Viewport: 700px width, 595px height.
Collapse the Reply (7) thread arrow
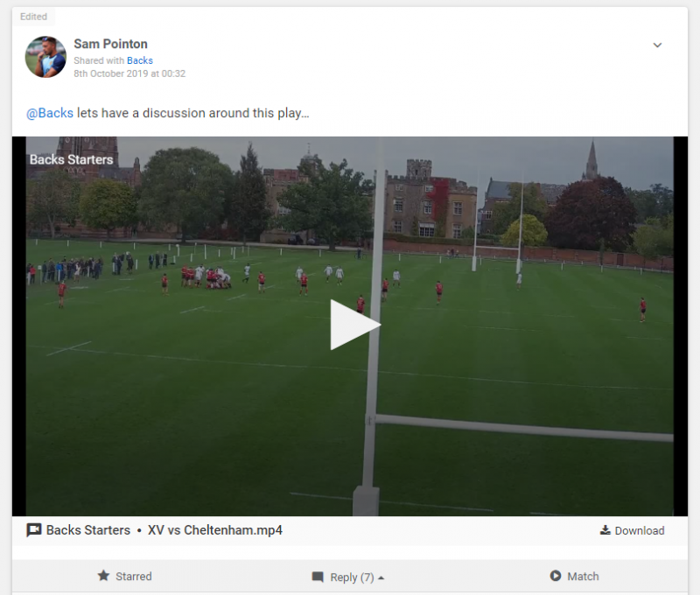(381, 577)
